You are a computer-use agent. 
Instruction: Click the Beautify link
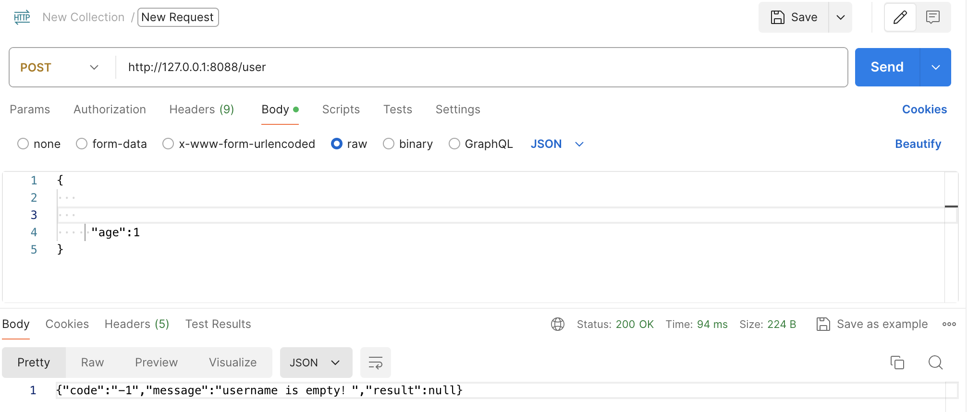point(918,144)
